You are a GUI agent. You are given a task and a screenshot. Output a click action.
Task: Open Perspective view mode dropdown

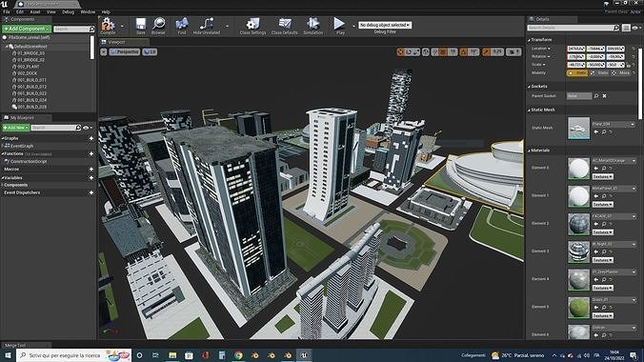tap(125, 52)
